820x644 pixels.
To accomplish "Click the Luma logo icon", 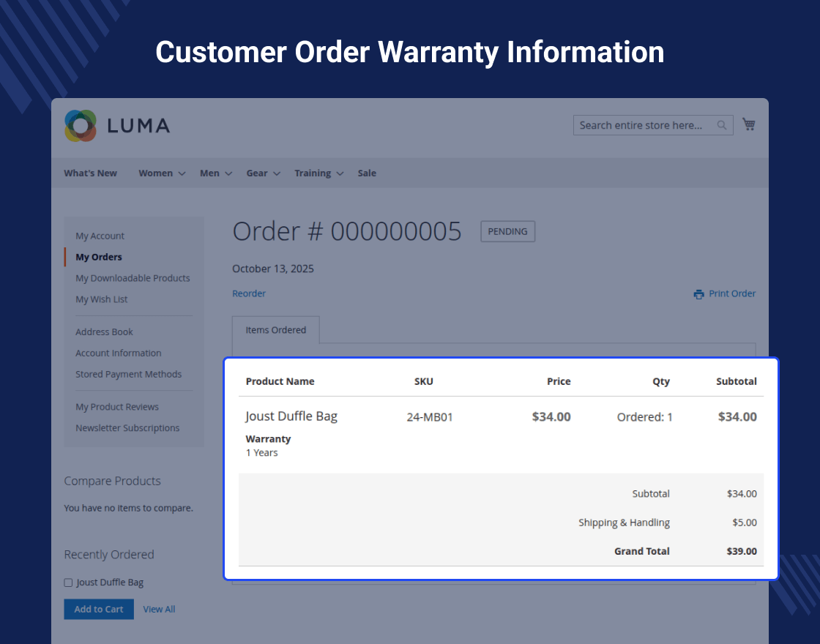I will (x=81, y=125).
